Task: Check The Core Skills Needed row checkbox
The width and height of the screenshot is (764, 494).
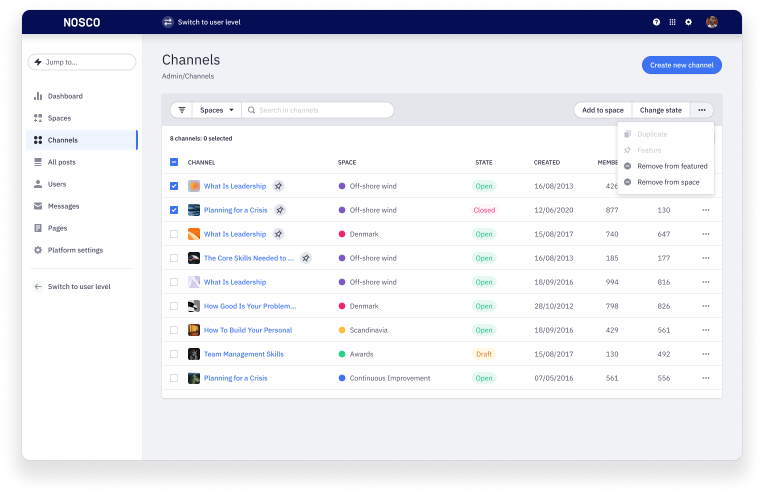Action: (x=174, y=258)
